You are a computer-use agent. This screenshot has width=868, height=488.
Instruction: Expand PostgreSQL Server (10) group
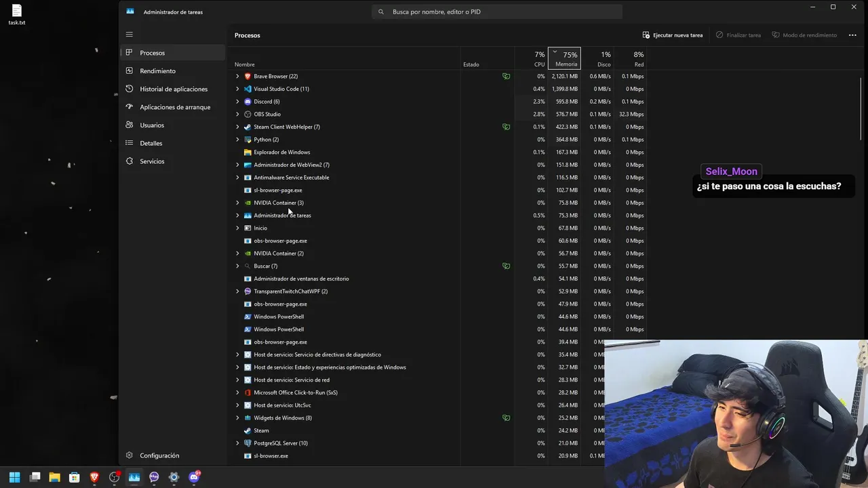237,443
